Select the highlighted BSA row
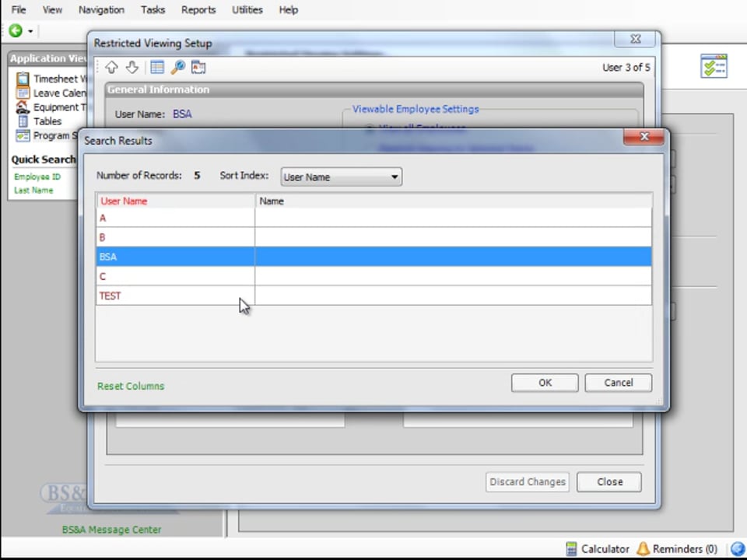The height and width of the screenshot is (560, 747). 374,257
